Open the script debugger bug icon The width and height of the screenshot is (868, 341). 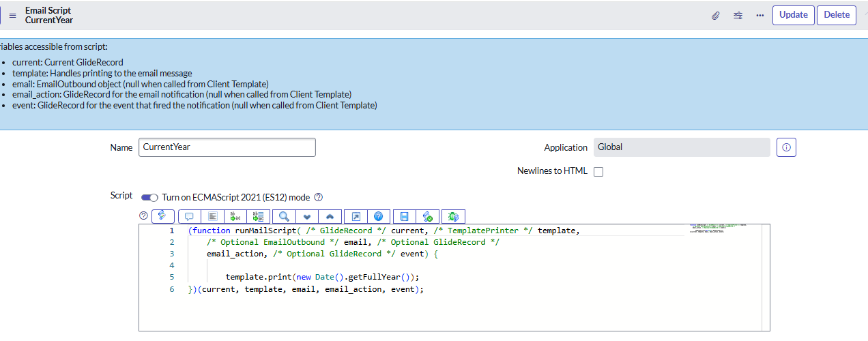pyautogui.click(x=453, y=216)
